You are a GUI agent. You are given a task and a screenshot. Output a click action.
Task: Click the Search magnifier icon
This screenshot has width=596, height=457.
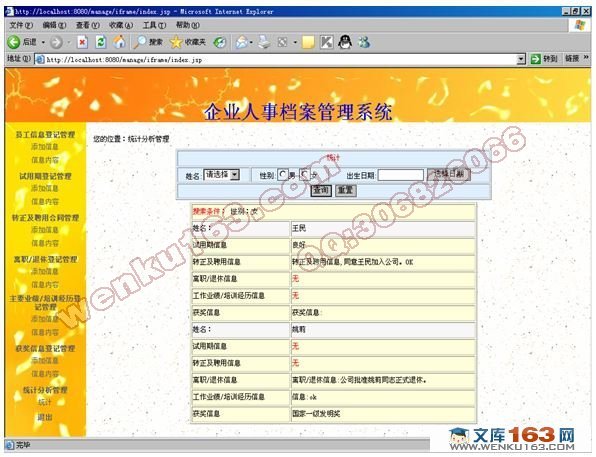140,42
